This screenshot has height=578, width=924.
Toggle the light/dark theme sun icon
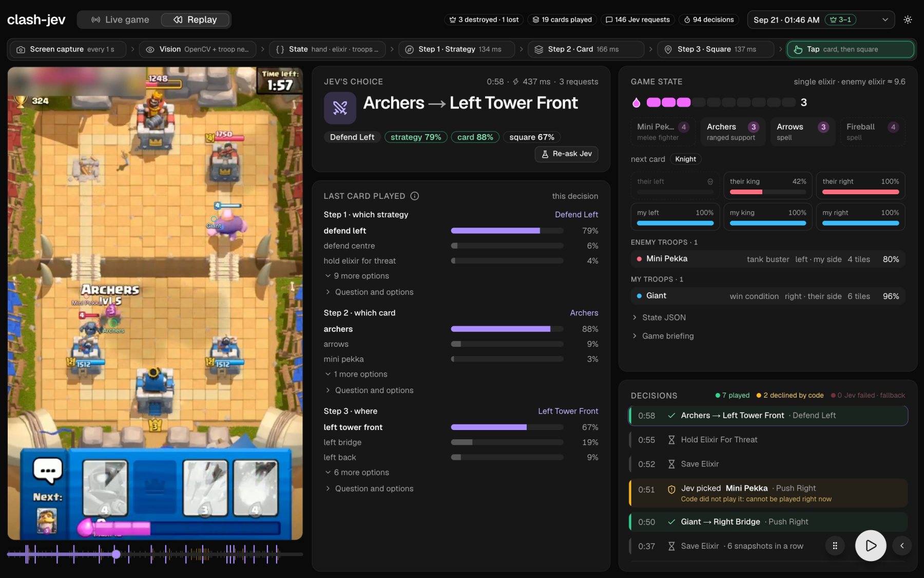coord(908,20)
